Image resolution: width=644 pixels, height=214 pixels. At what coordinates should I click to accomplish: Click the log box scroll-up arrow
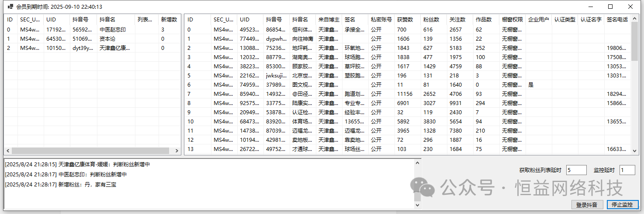(417, 163)
